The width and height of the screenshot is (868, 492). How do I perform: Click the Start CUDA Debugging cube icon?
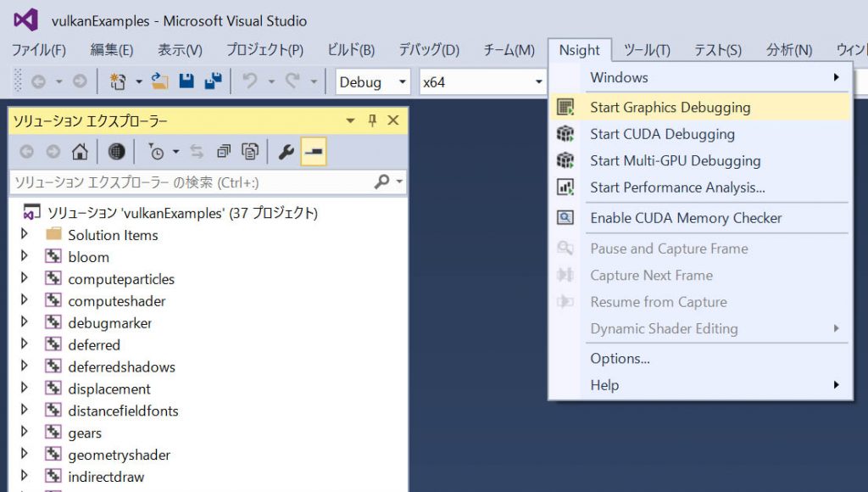click(x=565, y=133)
